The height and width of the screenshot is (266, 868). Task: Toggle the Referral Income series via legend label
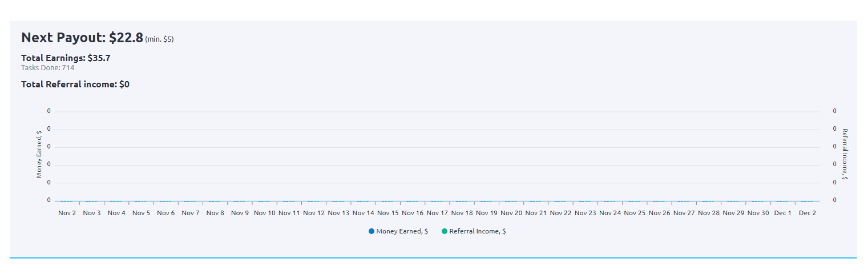477,231
